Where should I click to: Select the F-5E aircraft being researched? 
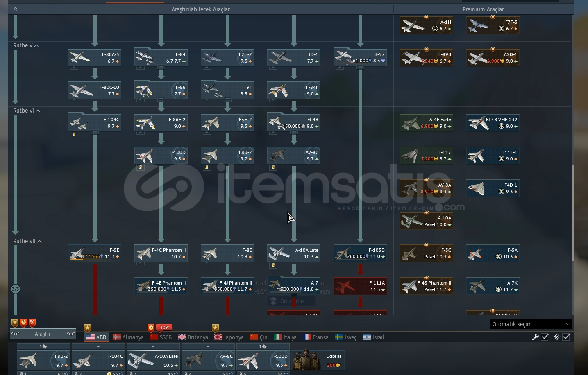tap(95, 253)
